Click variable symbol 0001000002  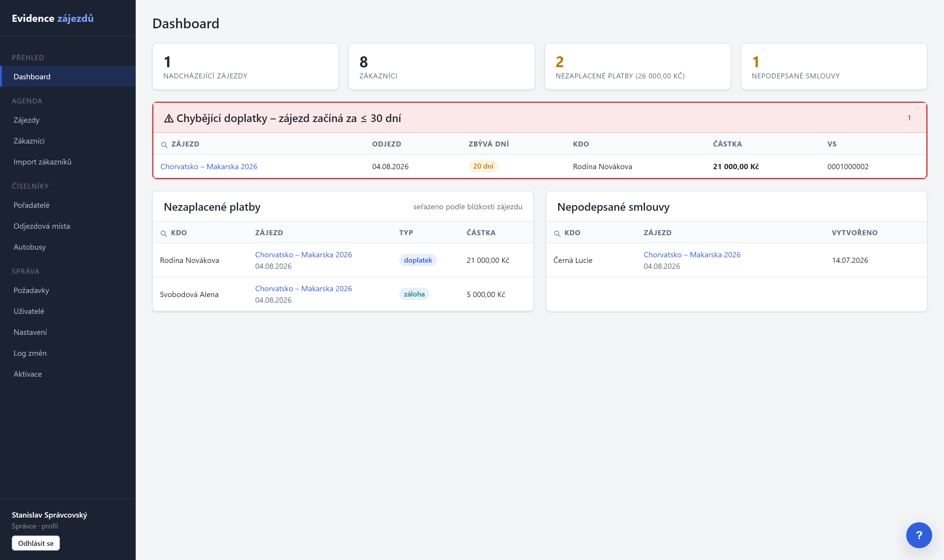[x=848, y=167]
